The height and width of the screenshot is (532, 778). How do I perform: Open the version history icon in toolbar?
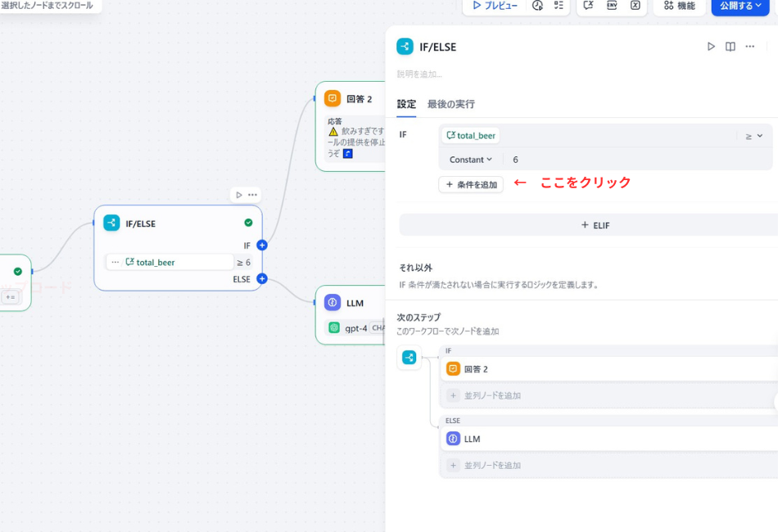pos(537,7)
